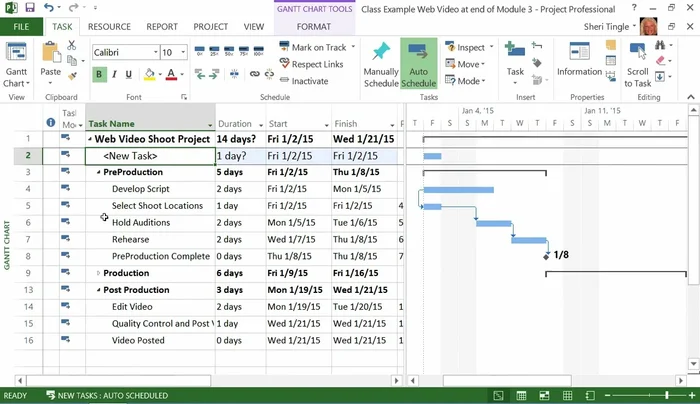Open the Gantt Chart view button

point(16,66)
